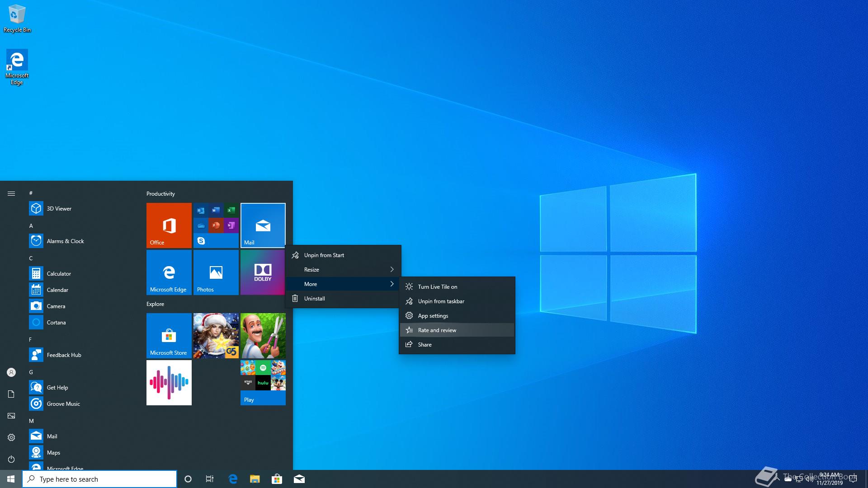This screenshot has height=488, width=868.
Task: Expand the Start menu hamburger button
Action: tap(11, 193)
